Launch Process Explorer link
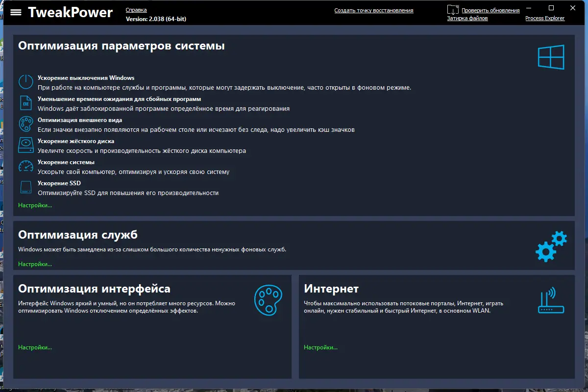The height and width of the screenshot is (392, 588). 545,18
